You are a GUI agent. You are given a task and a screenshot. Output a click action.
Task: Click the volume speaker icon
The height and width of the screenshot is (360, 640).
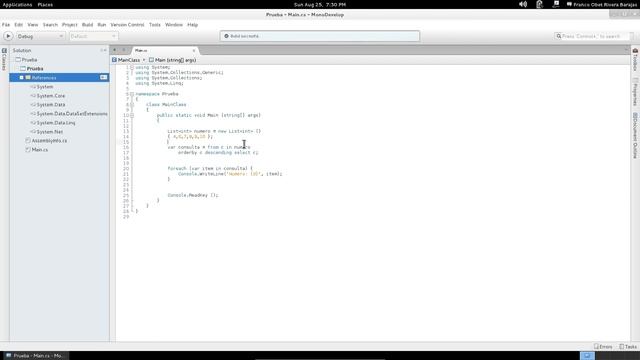tap(523, 4)
